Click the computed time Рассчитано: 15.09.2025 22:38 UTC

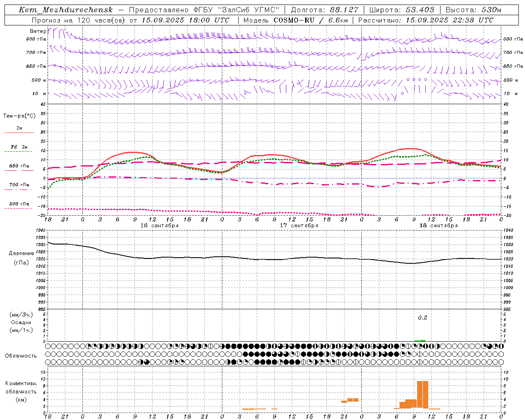click(426, 20)
